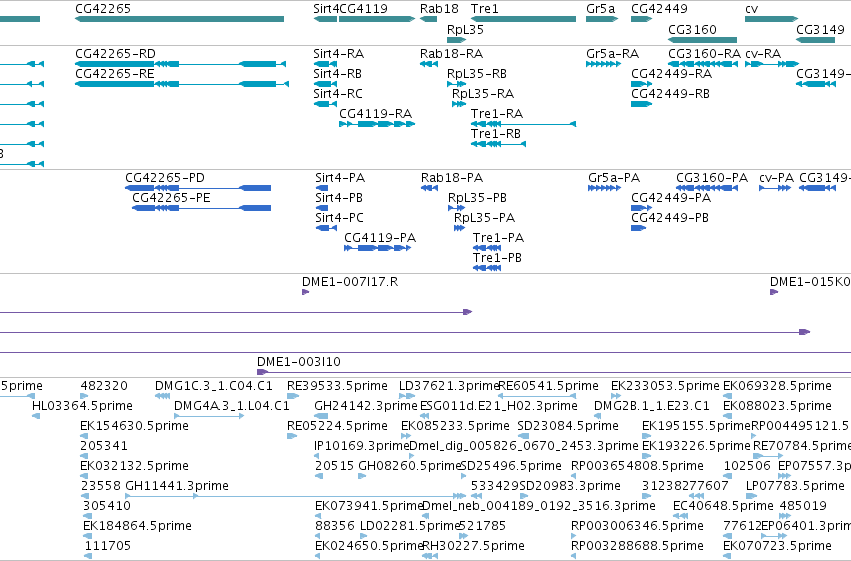Viewport: 851px width, 561px height.
Task: Select the CG42449-PB protein feature
Action: point(638,228)
